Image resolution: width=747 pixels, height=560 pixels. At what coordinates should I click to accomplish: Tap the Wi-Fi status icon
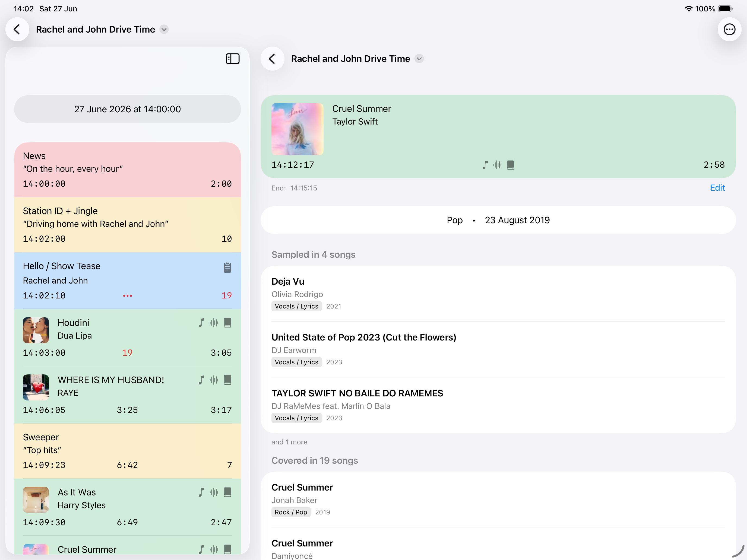click(x=689, y=9)
